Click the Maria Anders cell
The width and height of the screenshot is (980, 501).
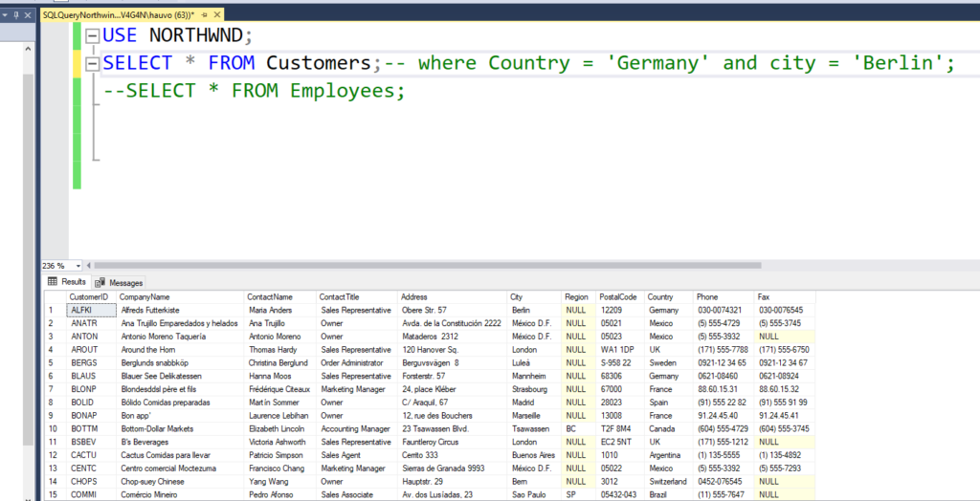click(280, 310)
